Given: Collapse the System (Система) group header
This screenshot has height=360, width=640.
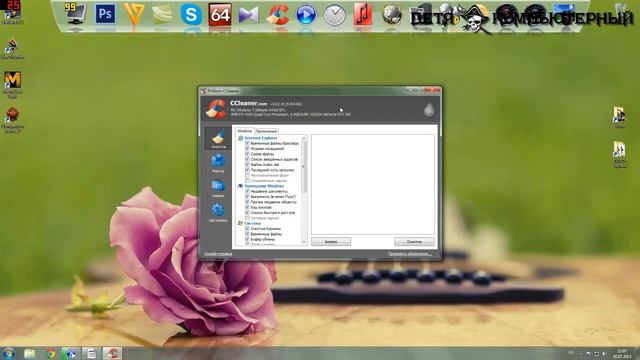Looking at the screenshot, I should pyautogui.click(x=252, y=223).
